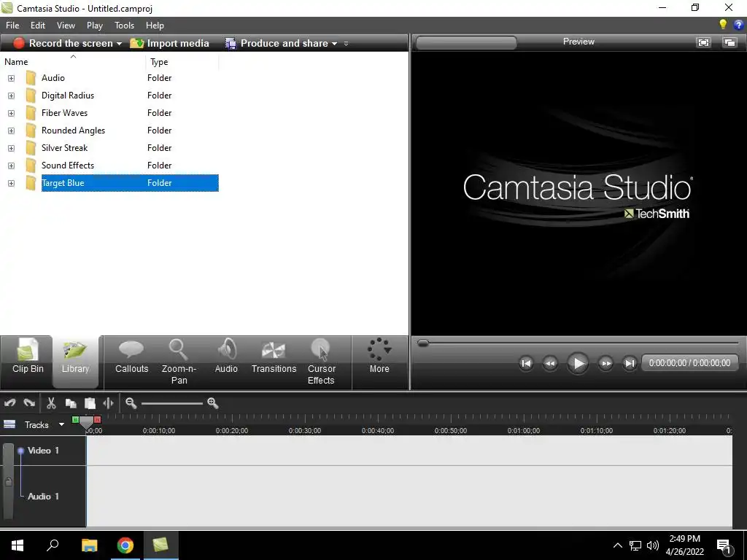Sort library by Type column

point(182,61)
